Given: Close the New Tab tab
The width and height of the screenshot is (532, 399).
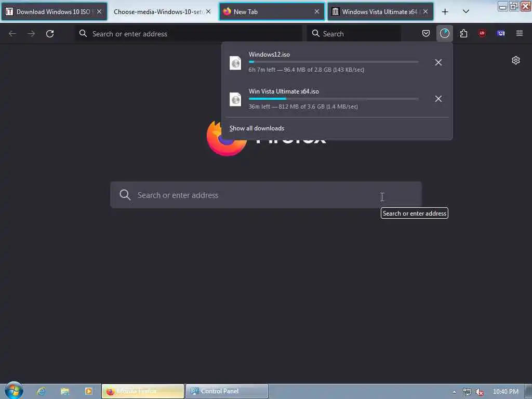Looking at the screenshot, I should pyautogui.click(x=316, y=11).
